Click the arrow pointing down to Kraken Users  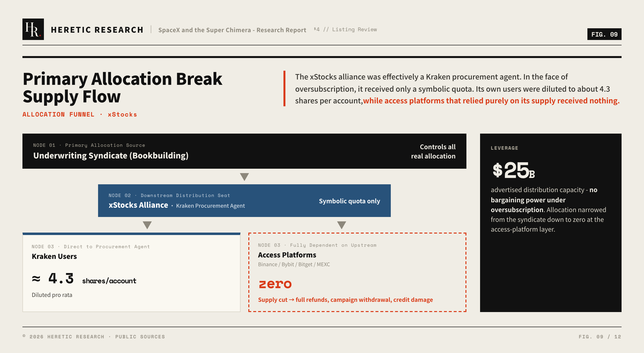pos(147,225)
